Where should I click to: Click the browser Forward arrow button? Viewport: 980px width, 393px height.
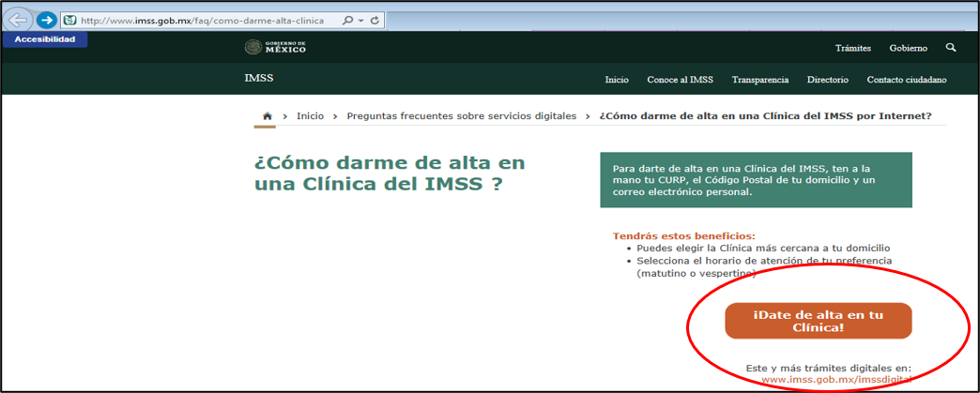46,20
